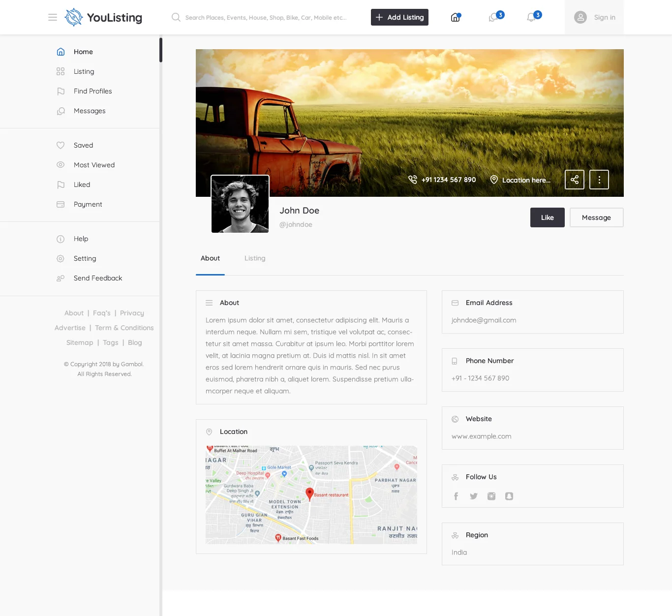Click the Term & Conditions footer link

[x=124, y=328]
